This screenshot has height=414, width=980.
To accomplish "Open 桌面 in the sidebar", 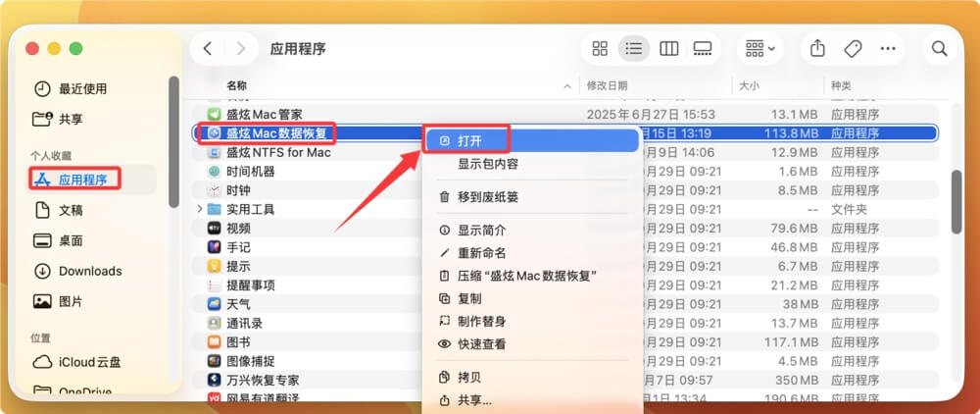I will click(58, 240).
